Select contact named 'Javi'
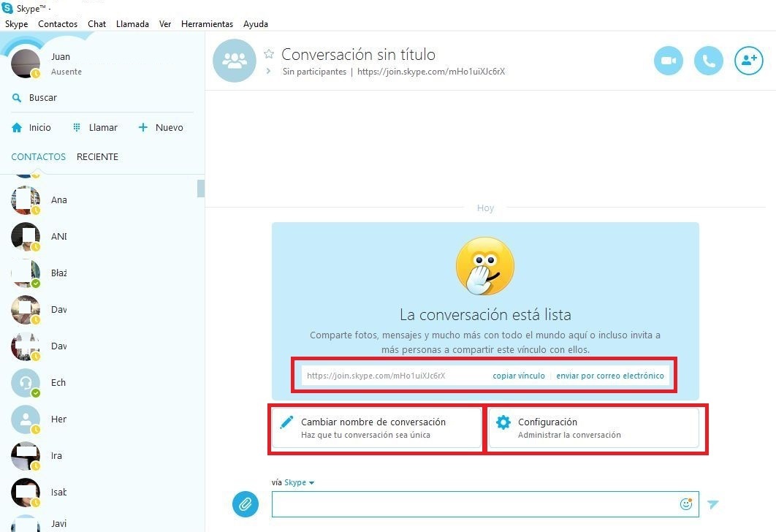Screen dimensions: 776x532 [x=59, y=523]
